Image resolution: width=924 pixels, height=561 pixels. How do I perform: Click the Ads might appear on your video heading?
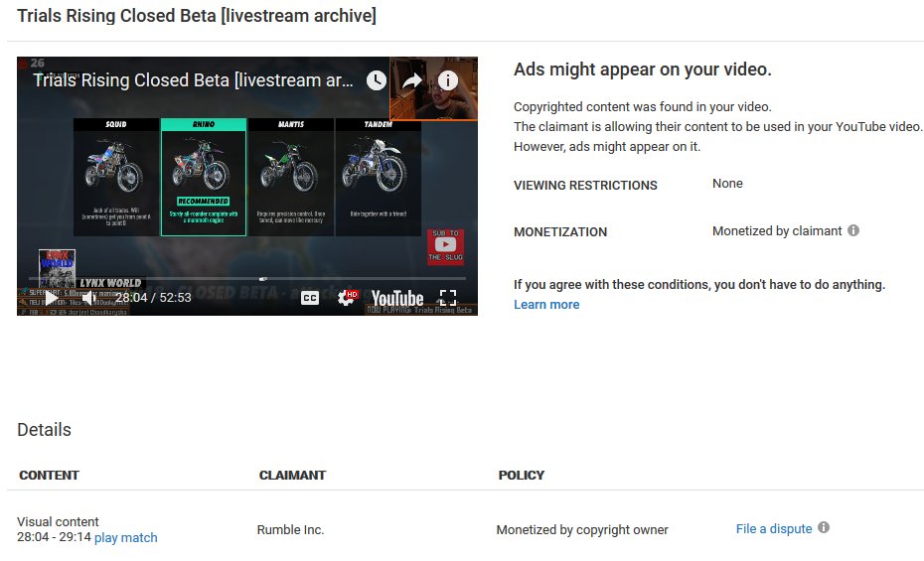coord(642,70)
